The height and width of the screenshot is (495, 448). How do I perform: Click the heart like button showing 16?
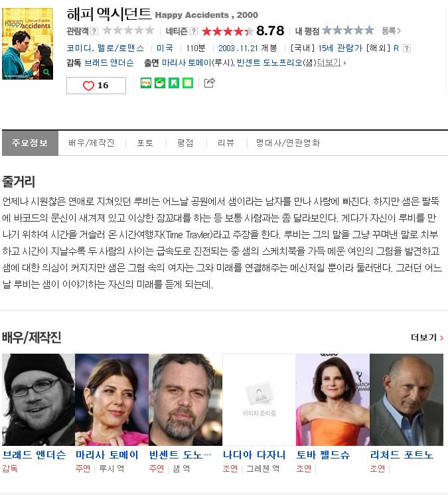click(x=96, y=85)
